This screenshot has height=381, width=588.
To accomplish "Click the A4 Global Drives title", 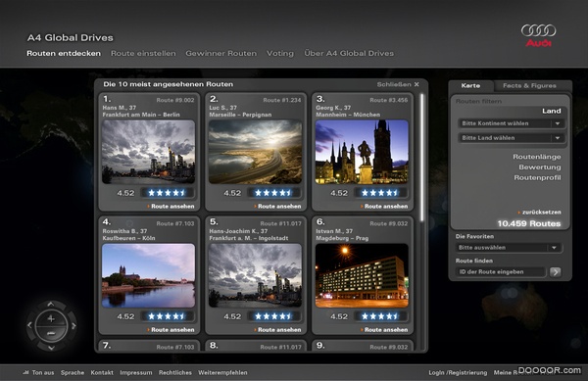I will pyautogui.click(x=71, y=38).
